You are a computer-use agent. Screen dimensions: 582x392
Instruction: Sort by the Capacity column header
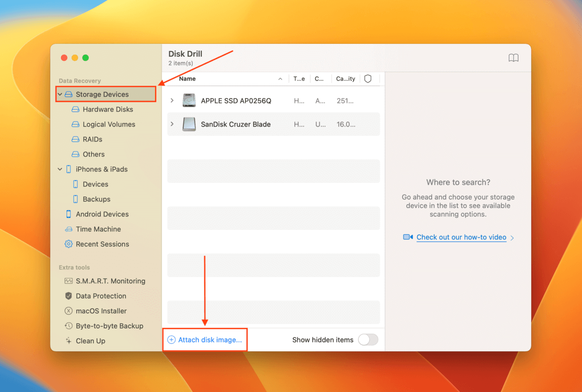pos(345,79)
